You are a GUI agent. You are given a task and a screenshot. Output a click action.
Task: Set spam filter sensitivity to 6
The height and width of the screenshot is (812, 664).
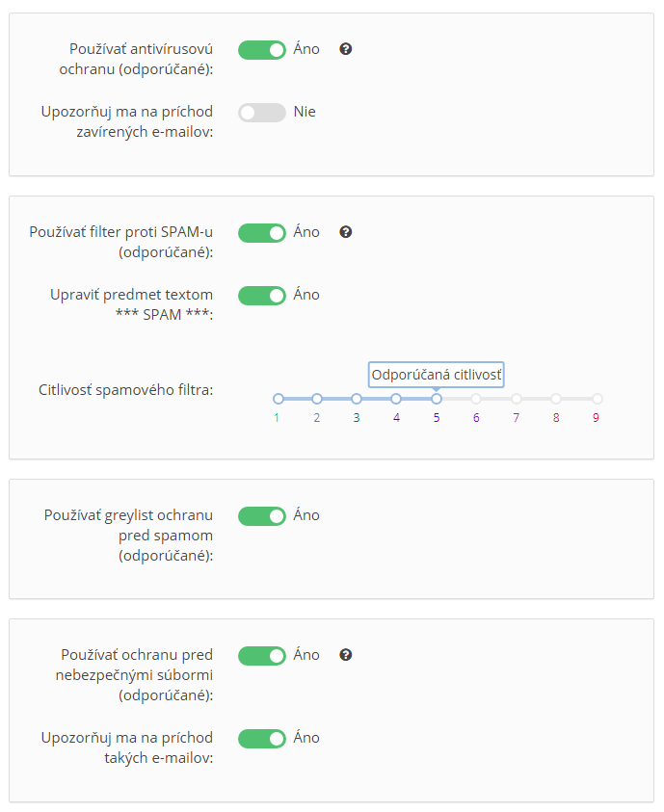(x=476, y=399)
